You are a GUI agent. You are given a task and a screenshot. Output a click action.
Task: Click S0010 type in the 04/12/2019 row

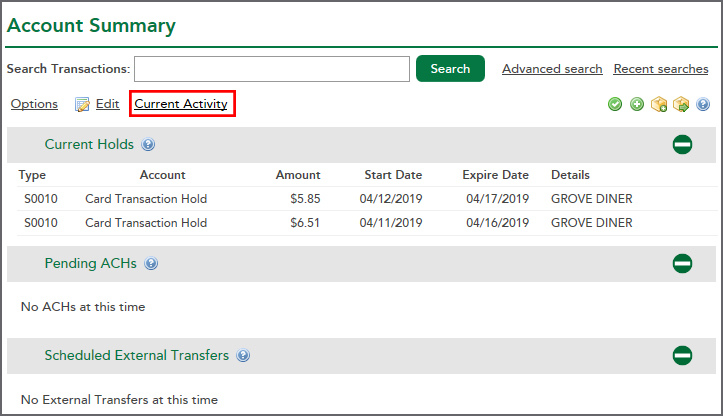click(41, 199)
